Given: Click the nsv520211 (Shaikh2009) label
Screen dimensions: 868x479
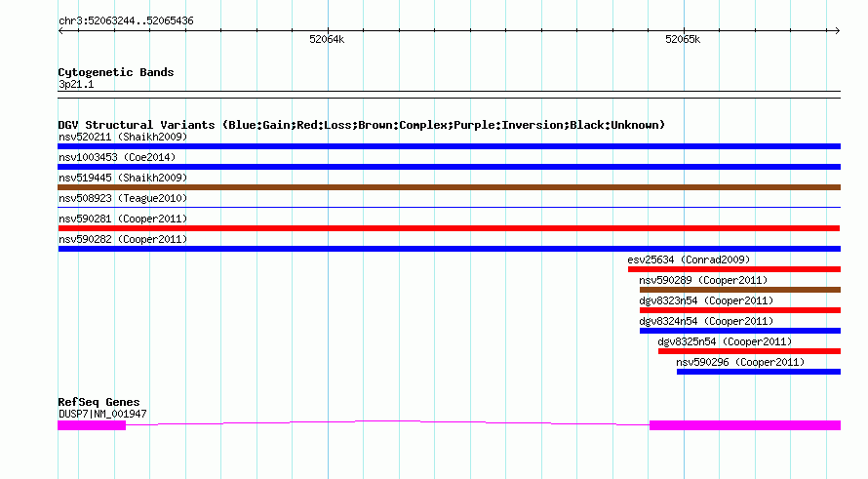Looking at the screenshot, I should 123,137.
